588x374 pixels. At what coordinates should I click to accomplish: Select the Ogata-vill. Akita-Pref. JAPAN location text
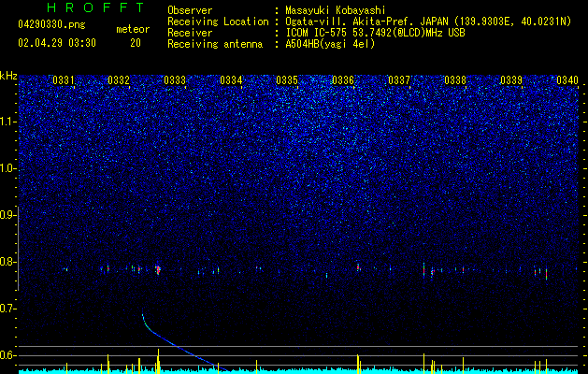coord(428,22)
